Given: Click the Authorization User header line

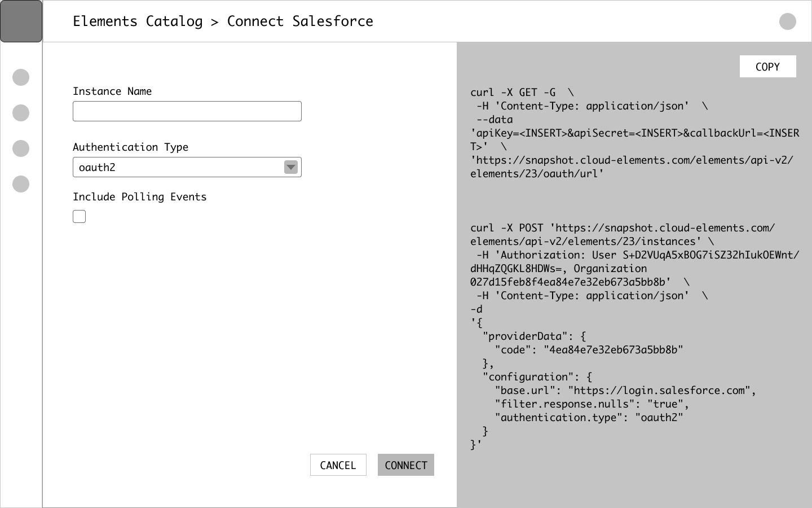Looking at the screenshot, I should pos(638,255).
